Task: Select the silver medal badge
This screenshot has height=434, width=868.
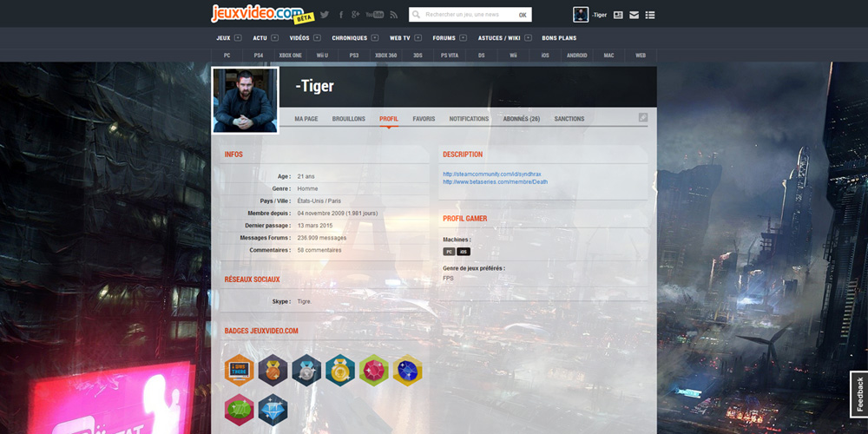Action: 306,370
